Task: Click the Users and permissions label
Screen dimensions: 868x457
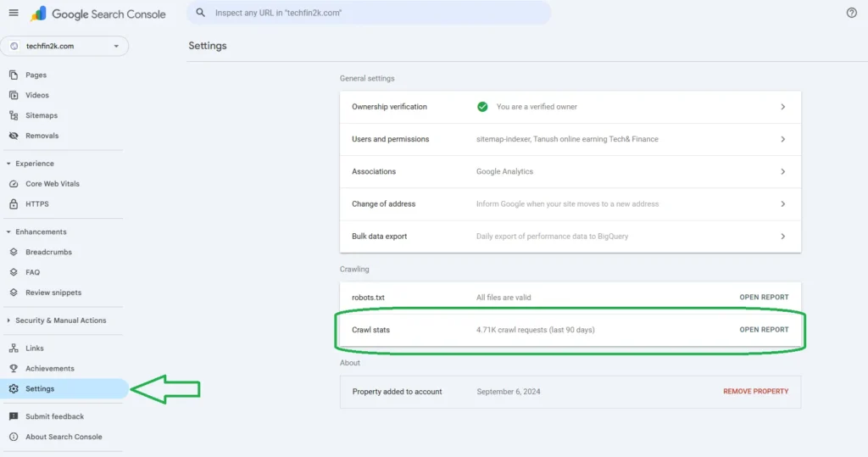Action: [x=390, y=139]
